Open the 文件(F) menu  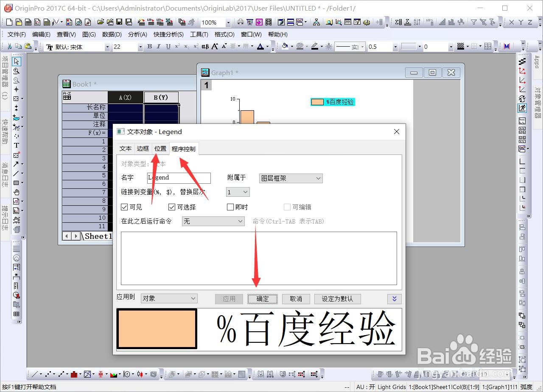(x=17, y=34)
